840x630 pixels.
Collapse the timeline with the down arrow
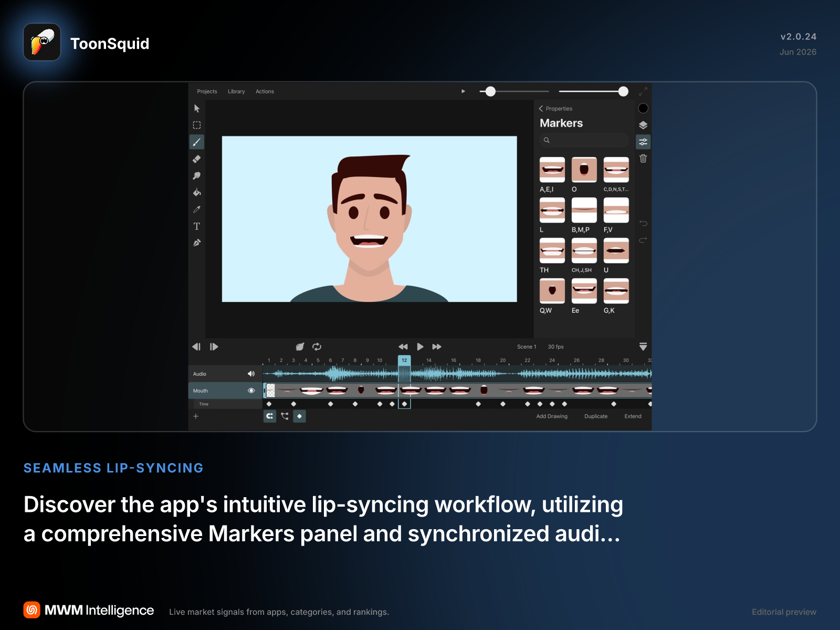(x=643, y=346)
